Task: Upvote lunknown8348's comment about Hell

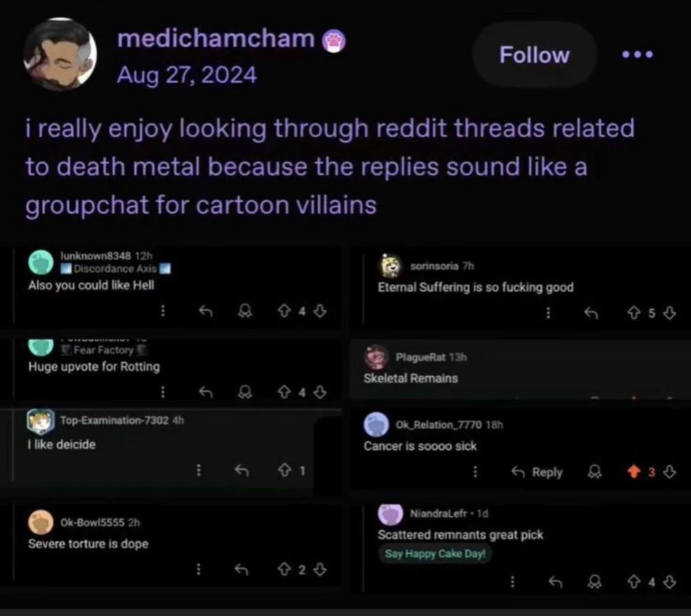Action: coord(283,311)
